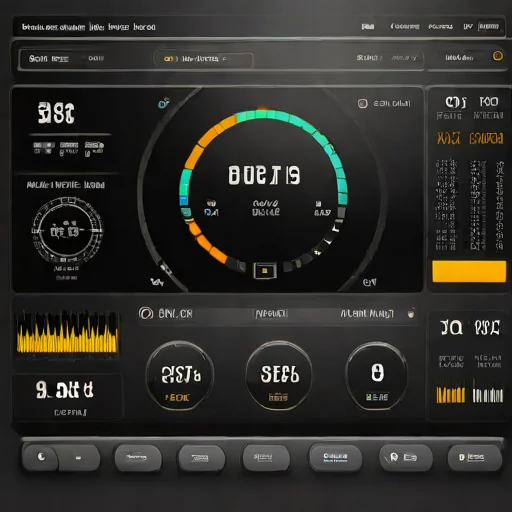Click the orange circular icon in the header bar
This screenshot has height=512, width=512.
[498, 56]
